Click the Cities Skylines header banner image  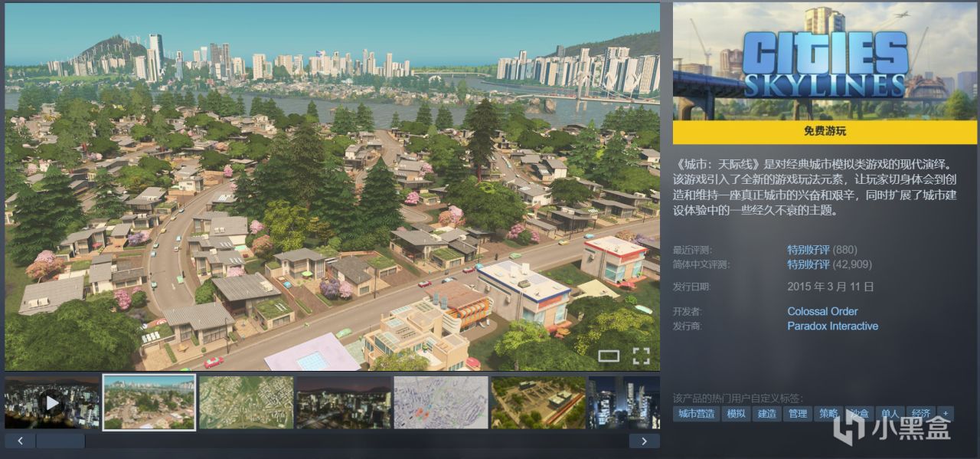825,61
